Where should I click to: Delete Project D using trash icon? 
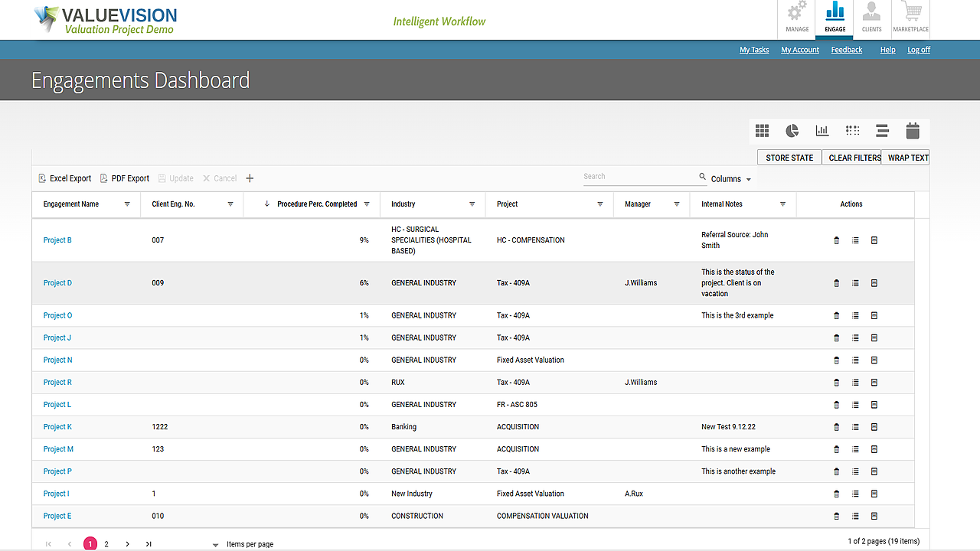coord(836,283)
